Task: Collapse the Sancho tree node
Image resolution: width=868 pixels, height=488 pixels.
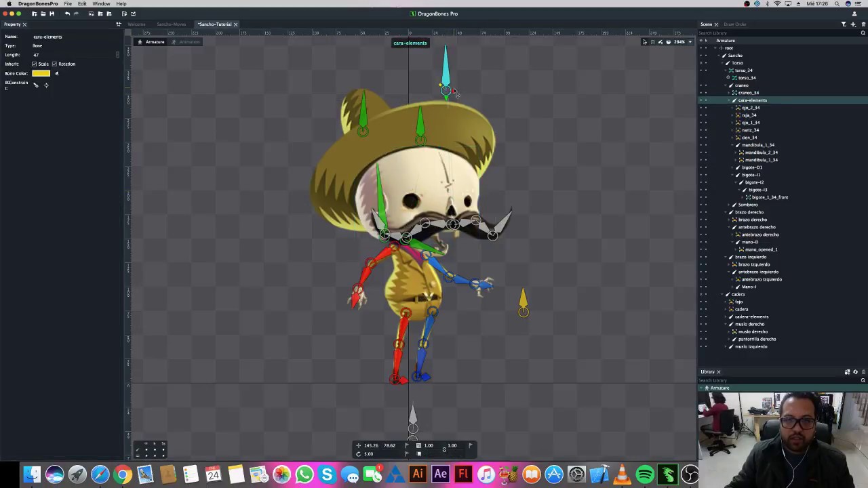Action: pos(719,56)
